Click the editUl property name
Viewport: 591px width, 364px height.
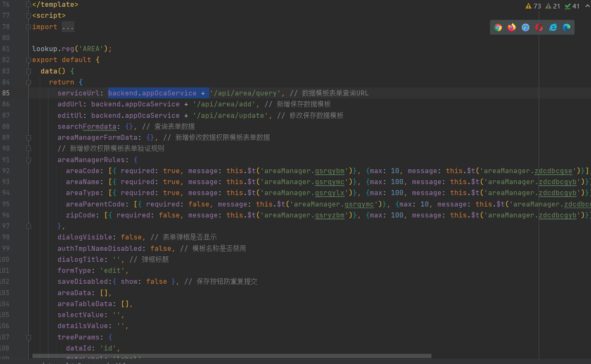70,115
